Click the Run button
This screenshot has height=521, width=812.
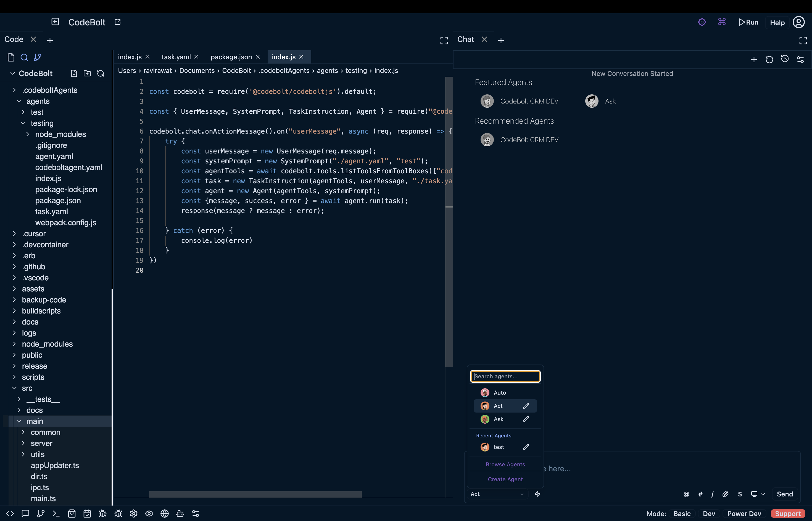[749, 22]
